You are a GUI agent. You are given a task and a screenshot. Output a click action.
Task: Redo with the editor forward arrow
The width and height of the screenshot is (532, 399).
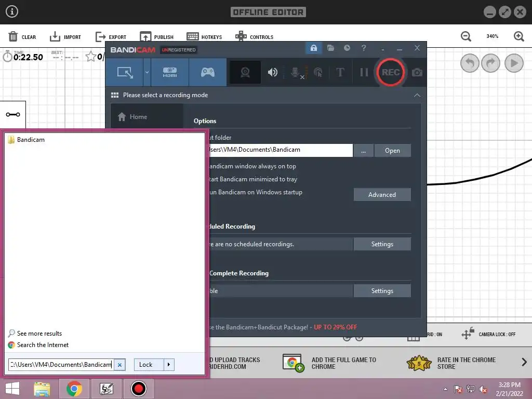click(490, 63)
